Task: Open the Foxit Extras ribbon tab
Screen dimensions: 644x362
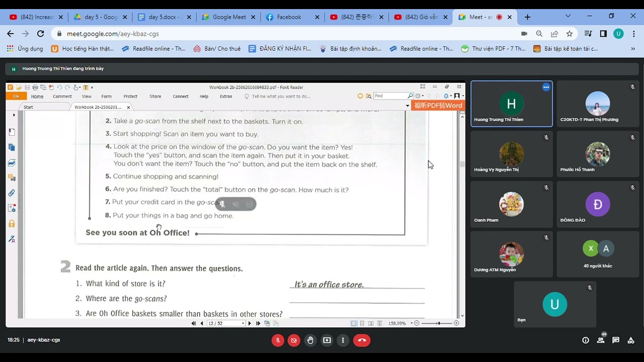Action: point(226,97)
